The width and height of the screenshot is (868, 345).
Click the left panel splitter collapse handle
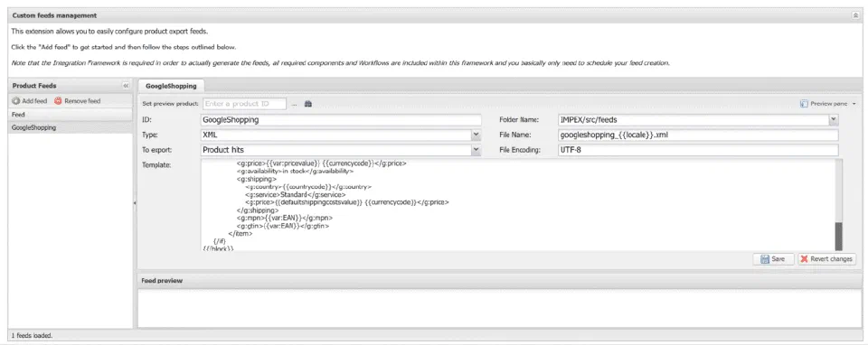coord(135,203)
